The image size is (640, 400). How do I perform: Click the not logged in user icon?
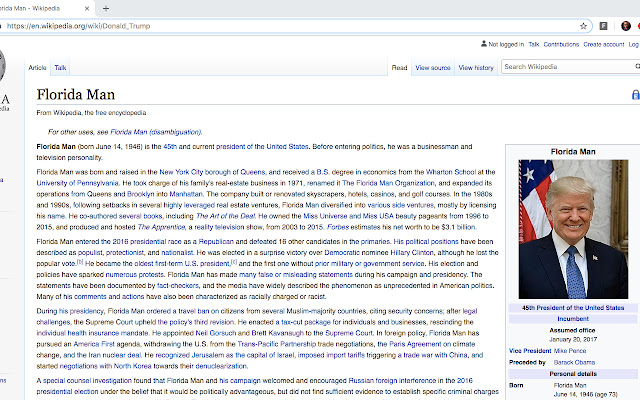[x=484, y=44]
